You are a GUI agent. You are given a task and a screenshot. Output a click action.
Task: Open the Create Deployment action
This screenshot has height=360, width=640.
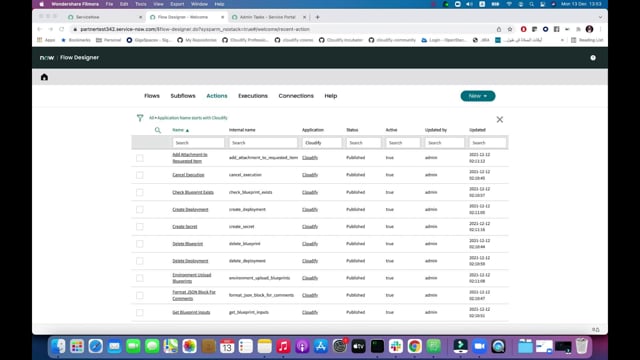point(190,209)
